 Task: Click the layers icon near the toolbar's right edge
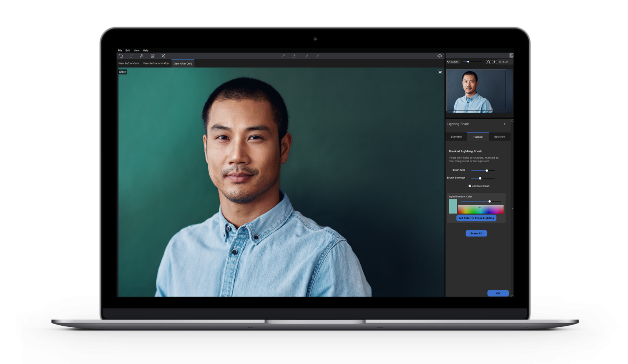pos(439,56)
